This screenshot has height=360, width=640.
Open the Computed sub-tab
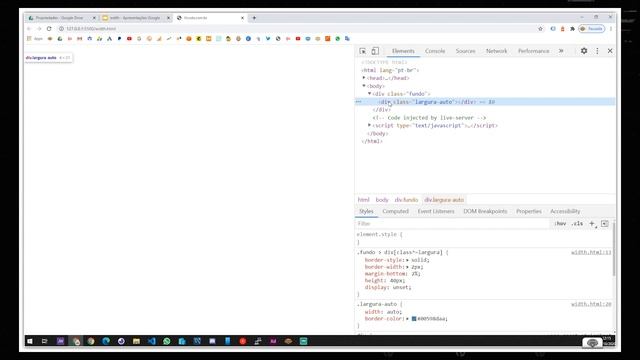(396, 211)
